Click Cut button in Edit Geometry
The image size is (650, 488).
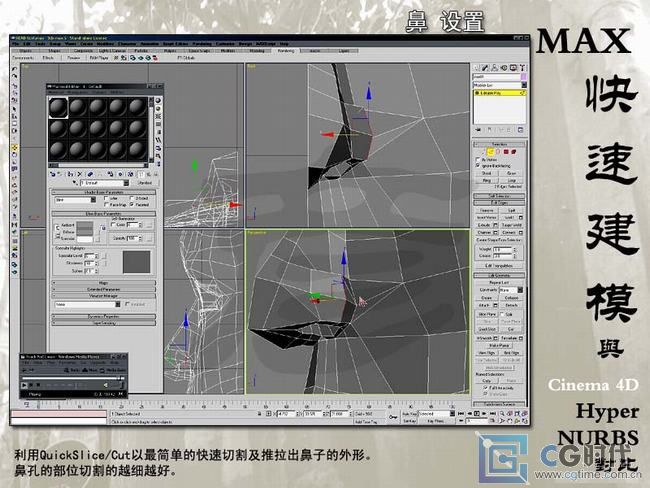(511, 329)
